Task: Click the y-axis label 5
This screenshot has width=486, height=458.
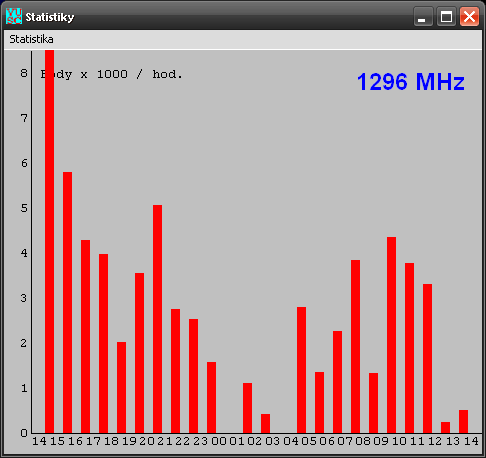Action: [x=24, y=208]
